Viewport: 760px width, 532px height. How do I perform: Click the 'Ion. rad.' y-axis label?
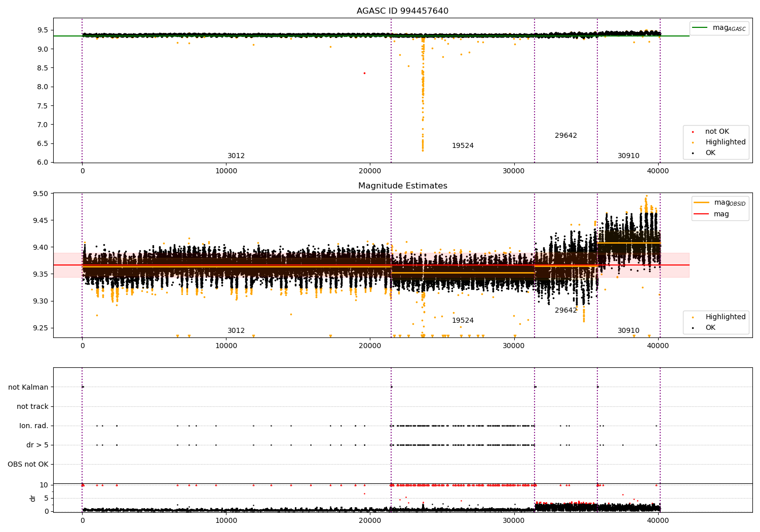(34, 426)
